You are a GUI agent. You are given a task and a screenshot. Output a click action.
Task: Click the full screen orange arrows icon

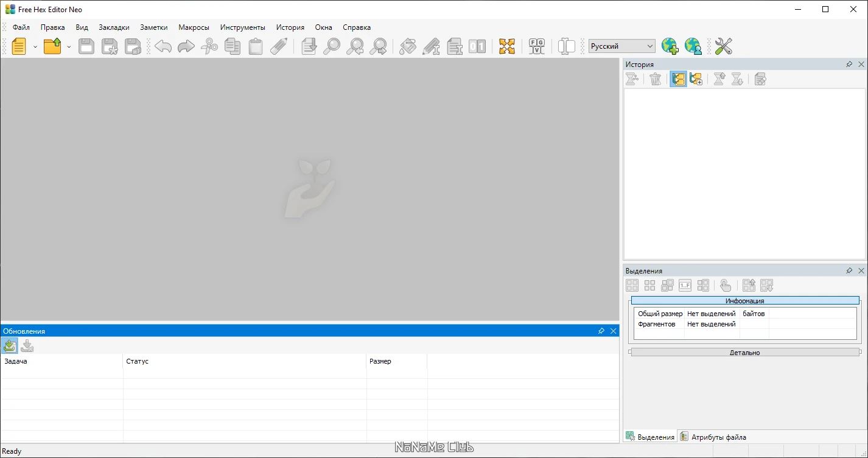coord(507,46)
